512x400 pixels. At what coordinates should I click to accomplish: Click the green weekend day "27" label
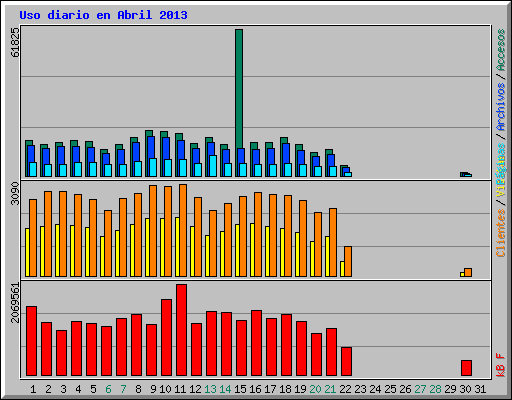(x=420, y=389)
